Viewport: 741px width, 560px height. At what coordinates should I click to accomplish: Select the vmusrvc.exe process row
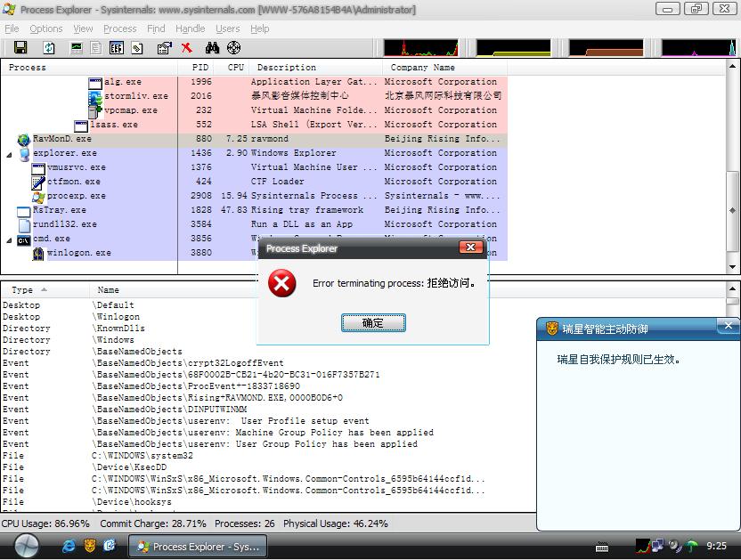(254, 167)
